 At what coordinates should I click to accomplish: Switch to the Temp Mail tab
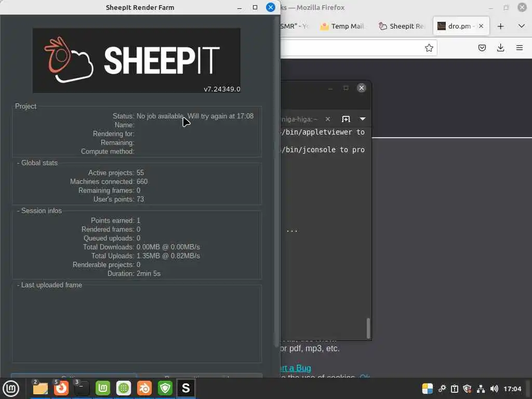click(x=342, y=26)
